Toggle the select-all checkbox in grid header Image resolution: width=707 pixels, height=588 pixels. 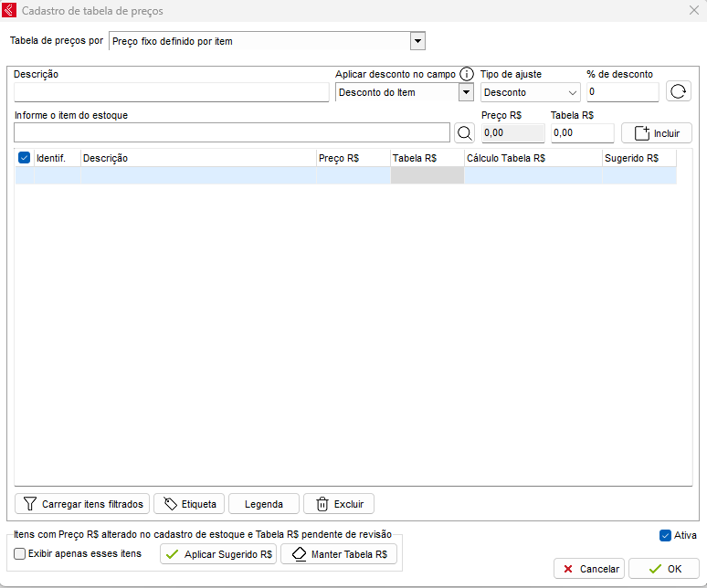click(x=25, y=158)
